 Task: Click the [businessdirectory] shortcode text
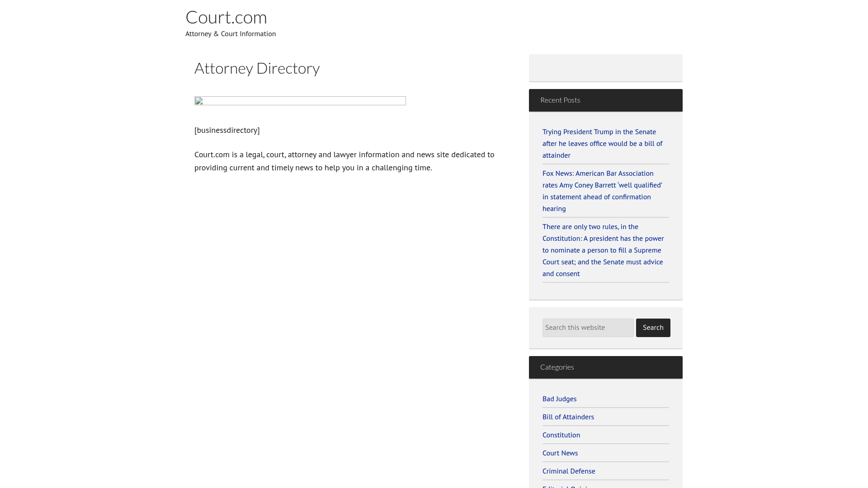point(227,130)
